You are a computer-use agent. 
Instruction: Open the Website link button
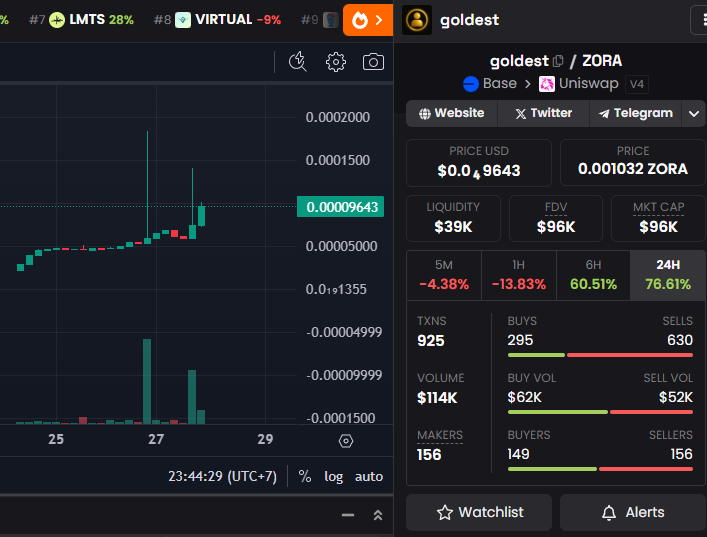coord(452,114)
